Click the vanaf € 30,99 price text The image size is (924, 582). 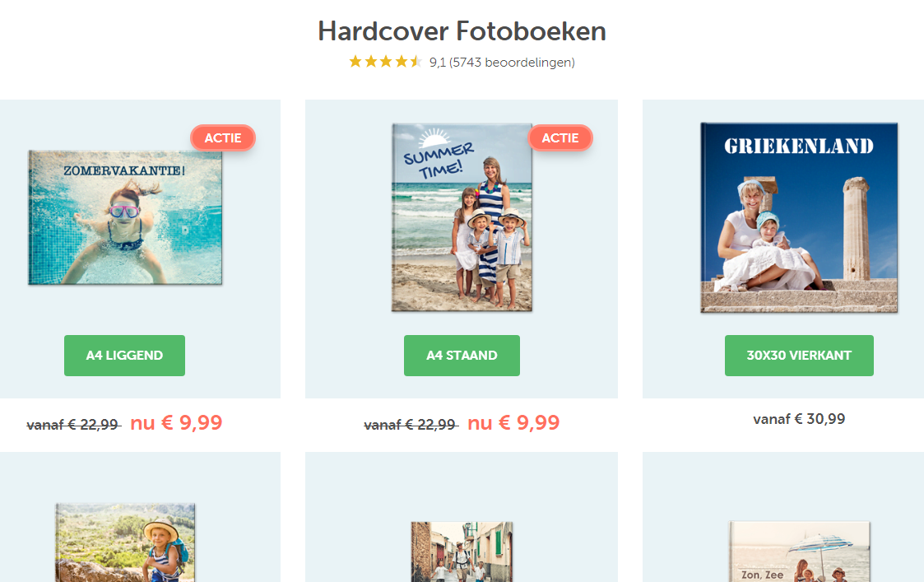point(799,419)
